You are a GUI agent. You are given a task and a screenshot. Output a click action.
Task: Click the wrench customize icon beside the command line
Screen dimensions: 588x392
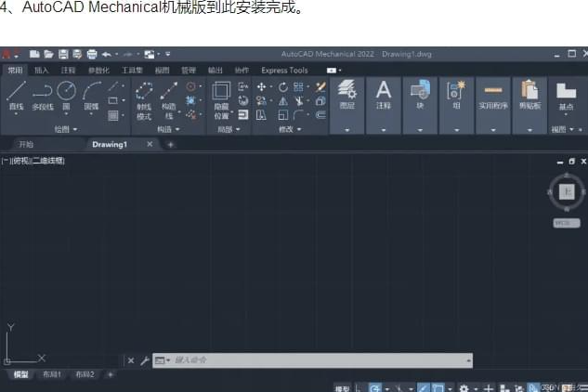145,360
